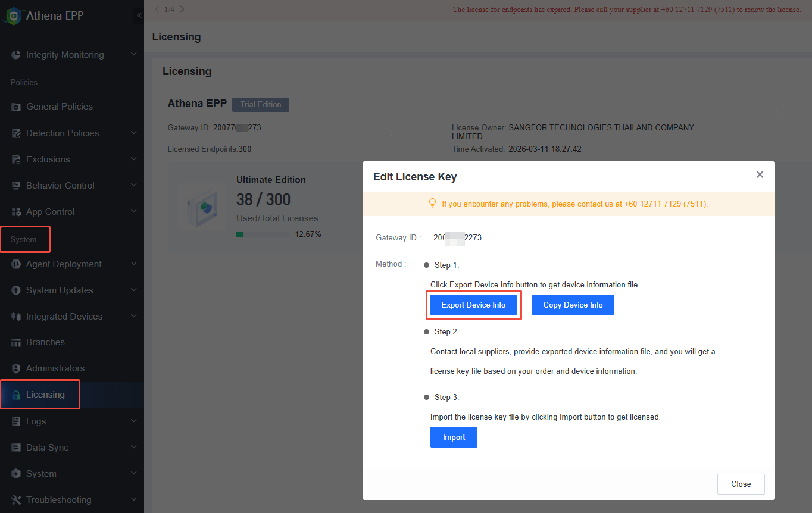
Task: Expand the Integrated Devices chevron
Action: tap(133, 316)
